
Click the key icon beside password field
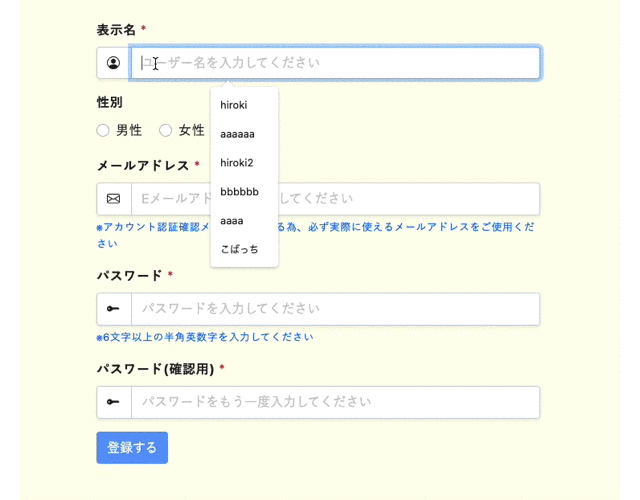(113, 309)
